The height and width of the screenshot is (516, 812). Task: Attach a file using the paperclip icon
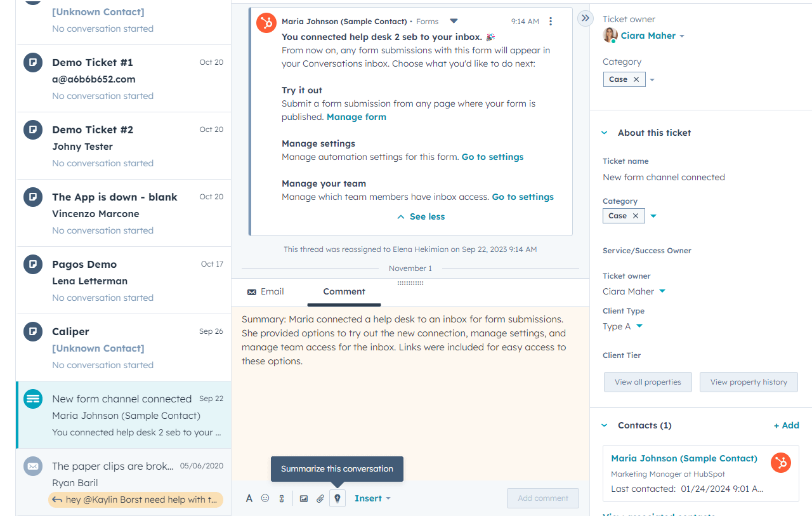click(320, 498)
